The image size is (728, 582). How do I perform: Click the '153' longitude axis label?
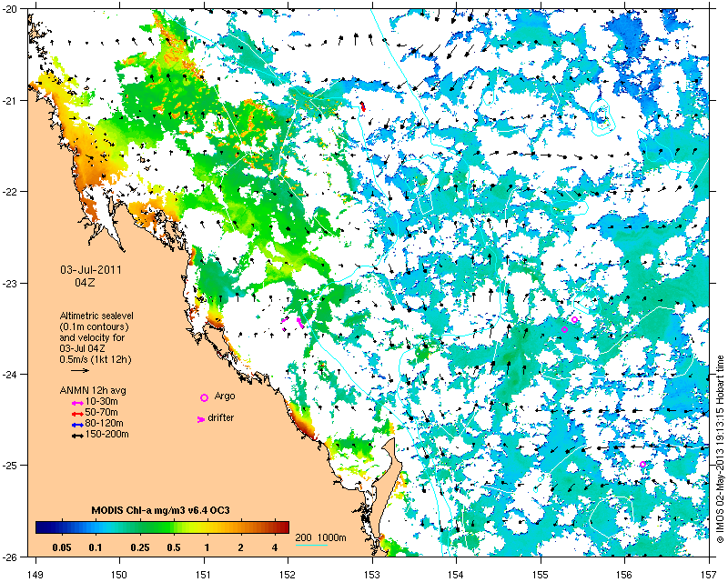click(x=372, y=575)
